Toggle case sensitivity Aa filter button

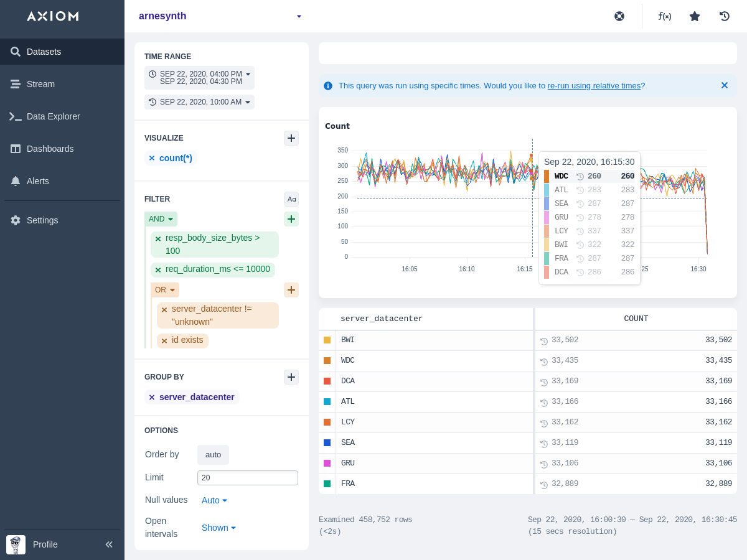pos(291,199)
